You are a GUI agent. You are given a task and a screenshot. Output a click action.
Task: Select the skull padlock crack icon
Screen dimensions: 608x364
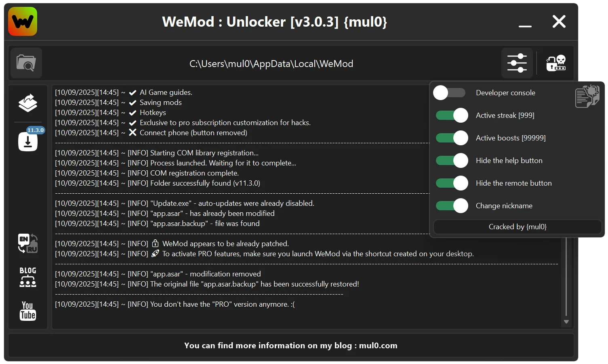coord(555,63)
